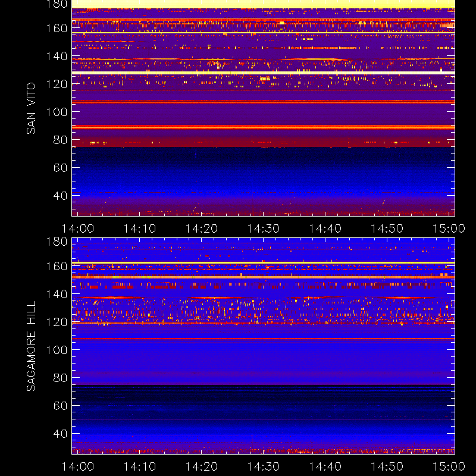Select the 14:50 time label under San Vito plot
Viewport: 476px width, 476px height.
click(387, 228)
